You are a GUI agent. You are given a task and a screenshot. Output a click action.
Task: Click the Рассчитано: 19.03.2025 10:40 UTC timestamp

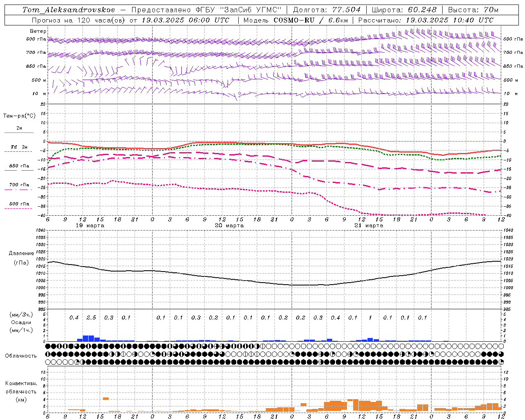click(426, 20)
